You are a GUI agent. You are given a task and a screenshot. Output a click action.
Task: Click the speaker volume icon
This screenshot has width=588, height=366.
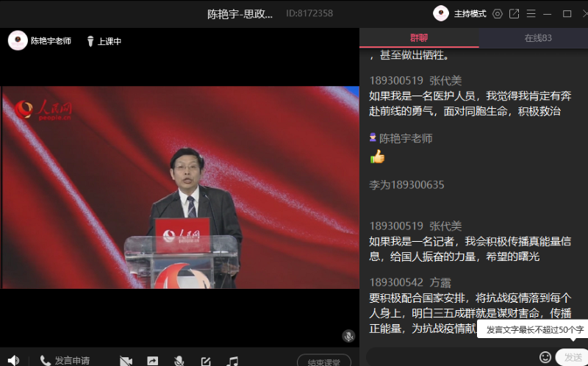click(13, 360)
